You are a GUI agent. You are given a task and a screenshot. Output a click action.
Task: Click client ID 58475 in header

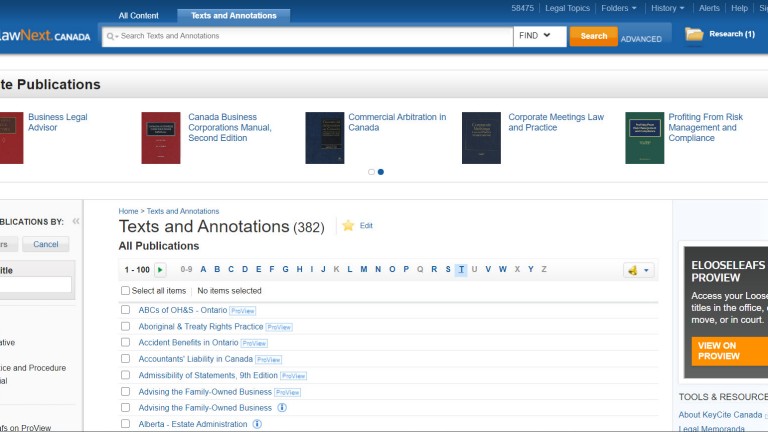tap(522, 8)
